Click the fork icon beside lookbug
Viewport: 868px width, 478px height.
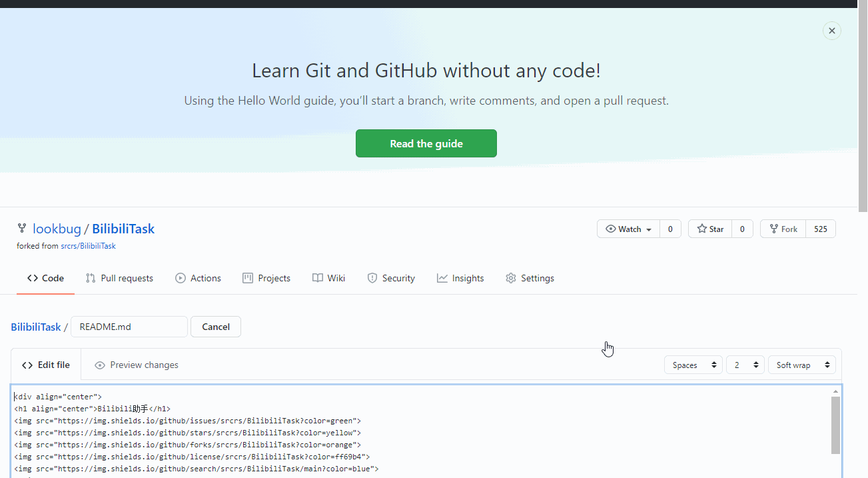tap(22, 229)
